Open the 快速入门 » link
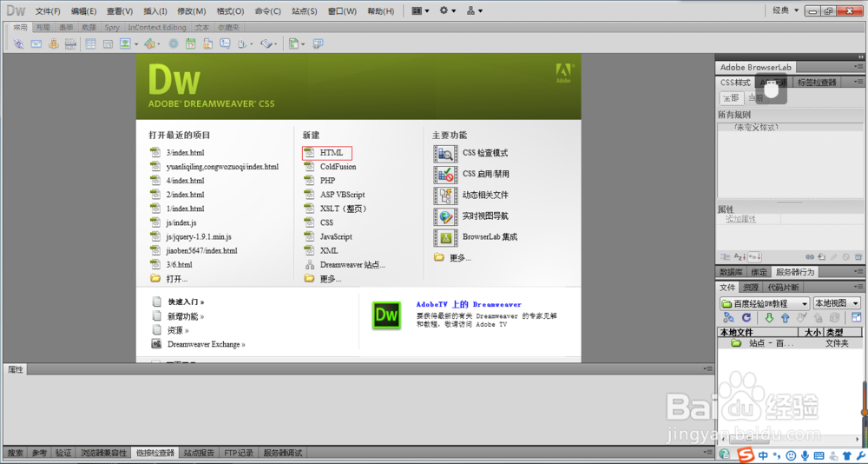Screen dimensions: 868x464 (186, 302)
